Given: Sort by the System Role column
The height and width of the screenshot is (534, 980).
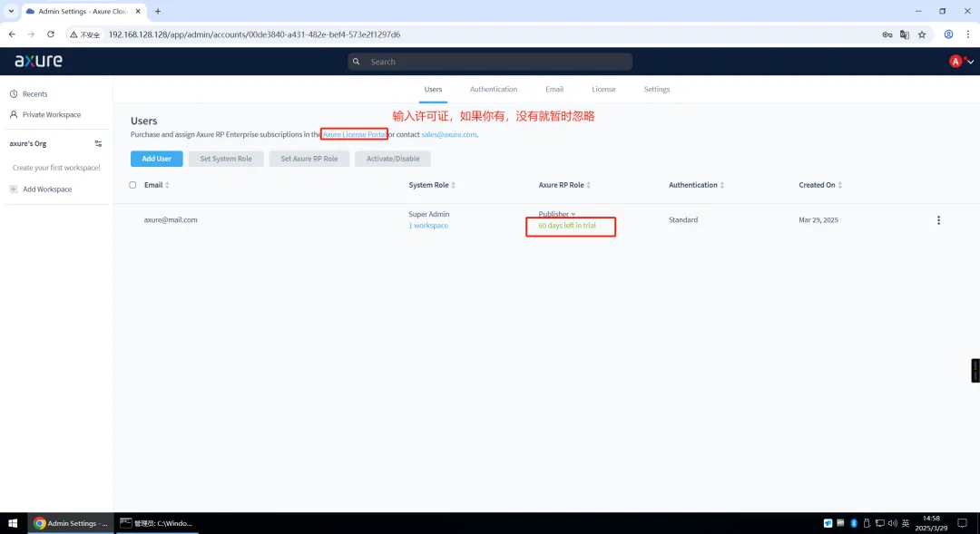Looking at the screenshot, I should coord(432,185).
